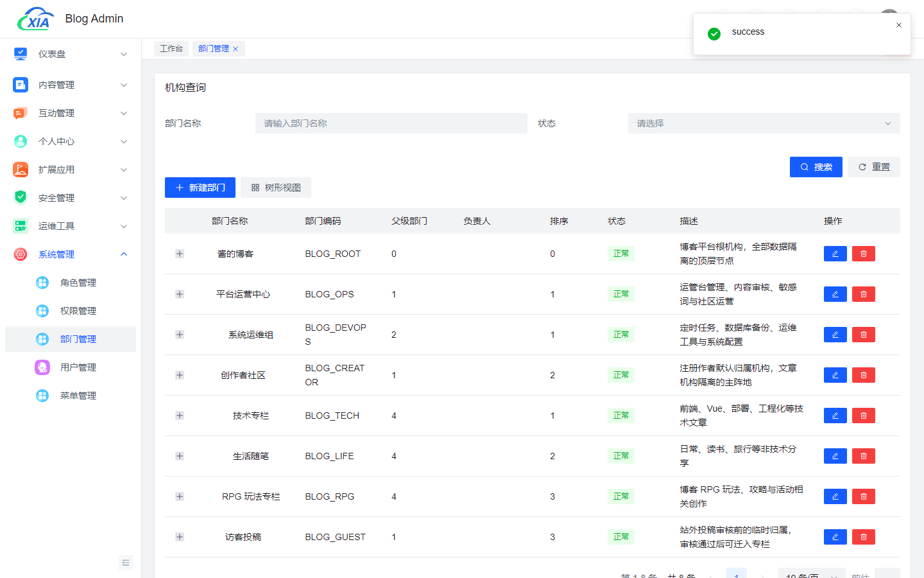Edit the 生活随笔 row

click(x=835, y=456)
